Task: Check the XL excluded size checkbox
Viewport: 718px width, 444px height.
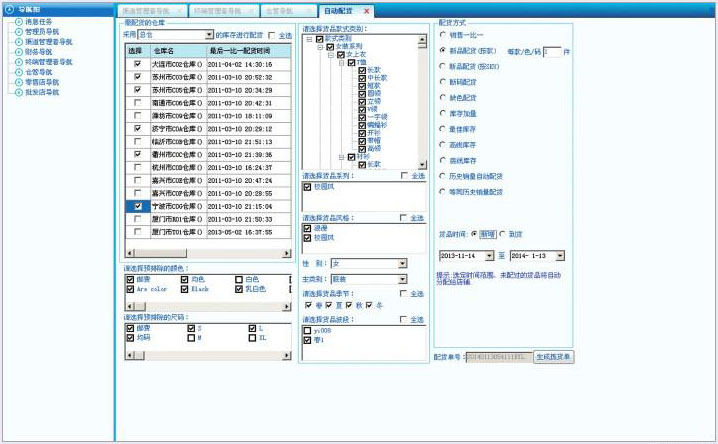Action: pyautogui.click(x=252, y=338)
